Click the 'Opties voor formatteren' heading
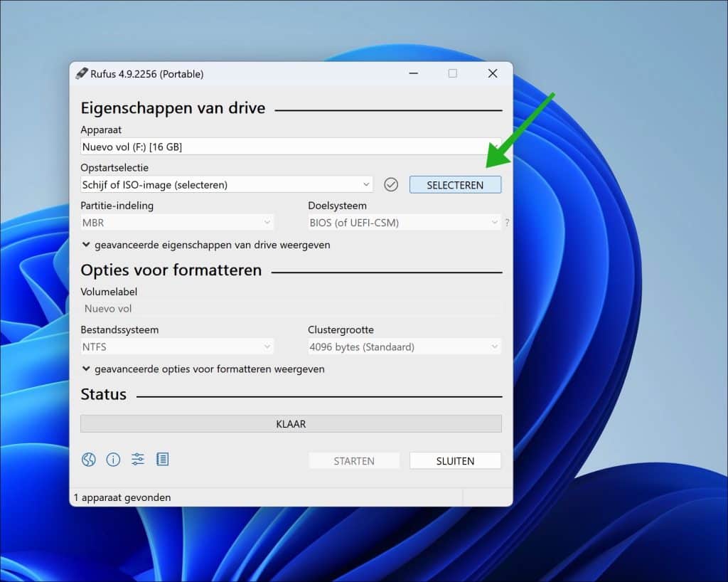Viewport: 728px width, 582px height. tap(171, 270)
